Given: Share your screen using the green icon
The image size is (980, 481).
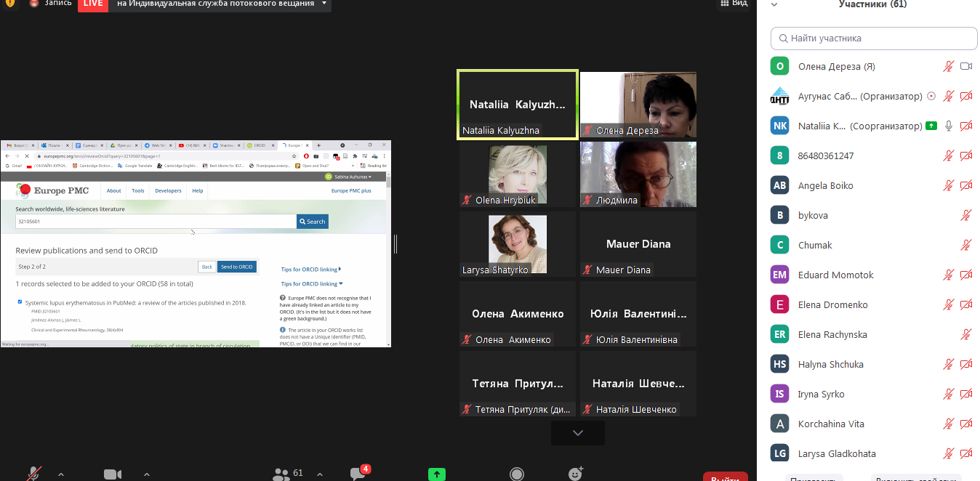Looking at the screenshot, I should coord(436,473).
